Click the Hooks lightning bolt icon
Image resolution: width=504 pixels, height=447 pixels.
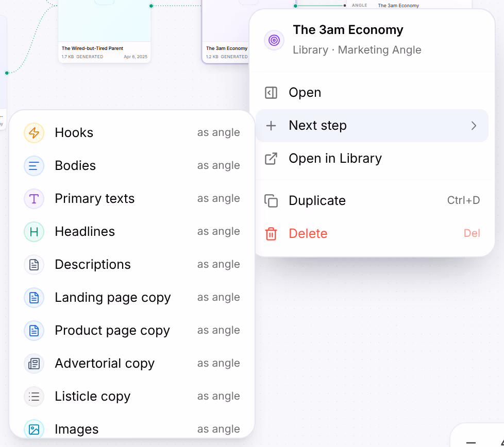coord(33,133)
